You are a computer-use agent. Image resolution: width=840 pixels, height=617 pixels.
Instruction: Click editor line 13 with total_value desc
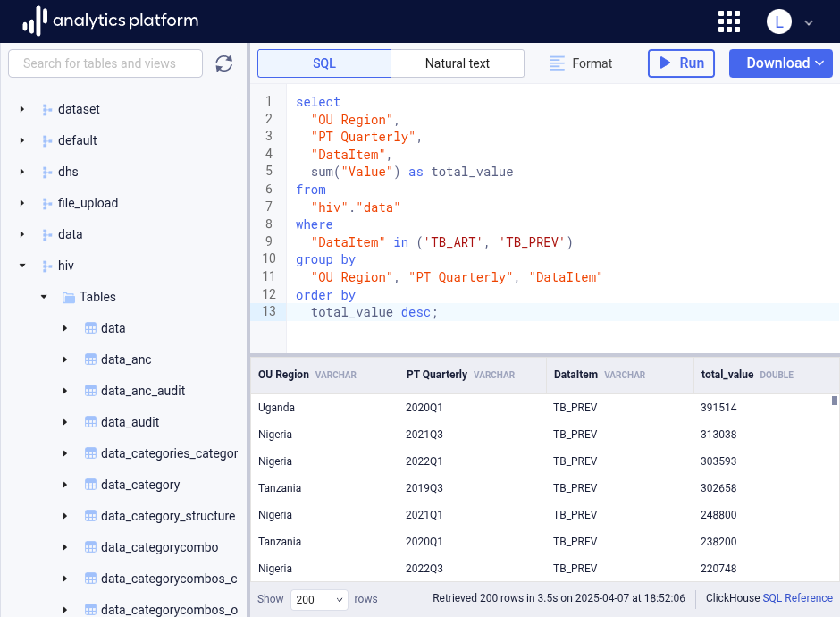point(545,312)
